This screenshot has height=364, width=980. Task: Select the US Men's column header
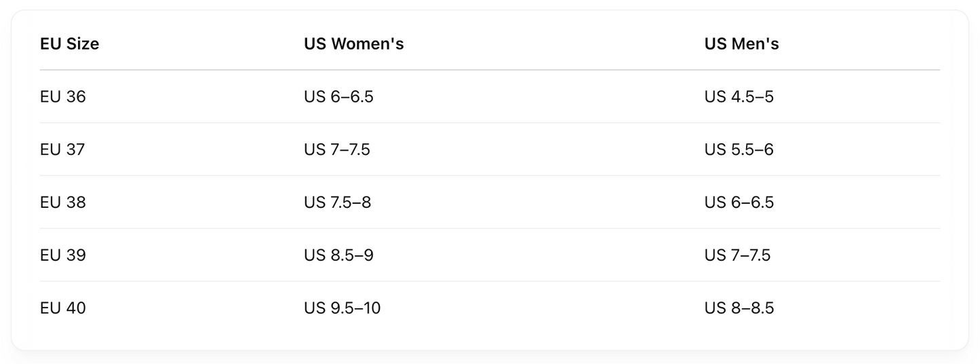741,44
